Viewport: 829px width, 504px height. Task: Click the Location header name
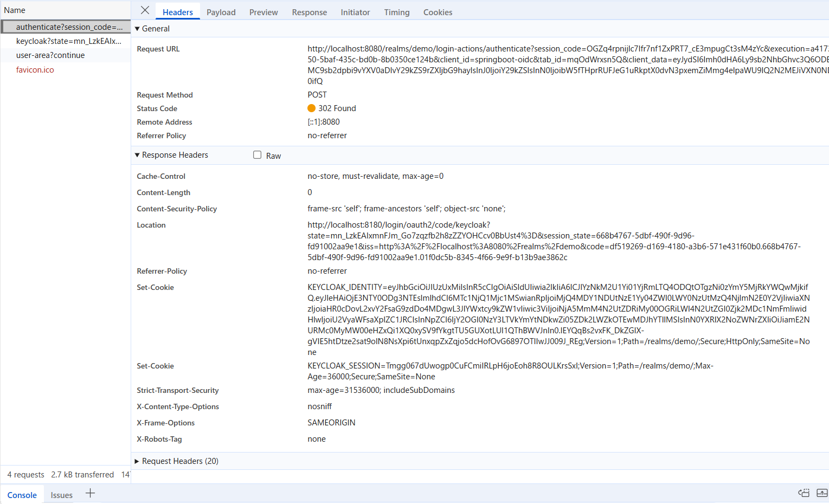(x=151, y=225)
